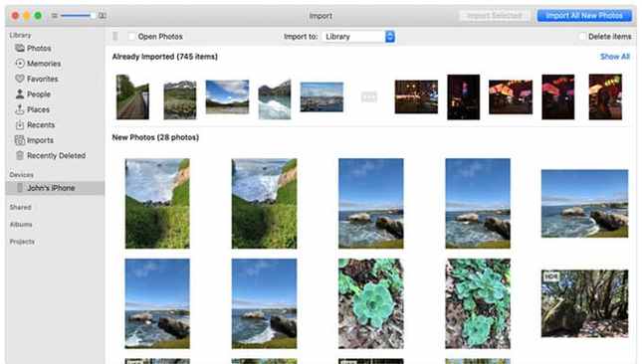Select the Recently Deleted trash icon
The height and width of the screenshot is (364, 642).
click(20, 155)
